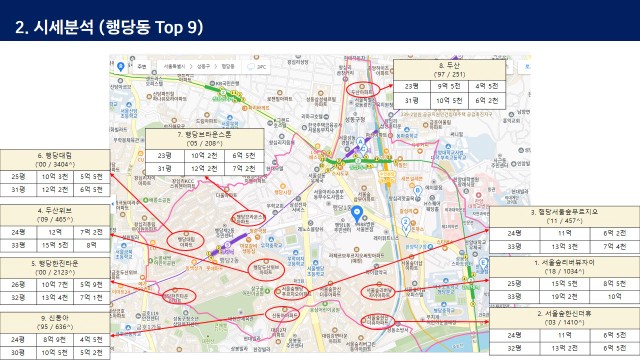Click the KB국민은행 bank icon

tap(212, 83)
